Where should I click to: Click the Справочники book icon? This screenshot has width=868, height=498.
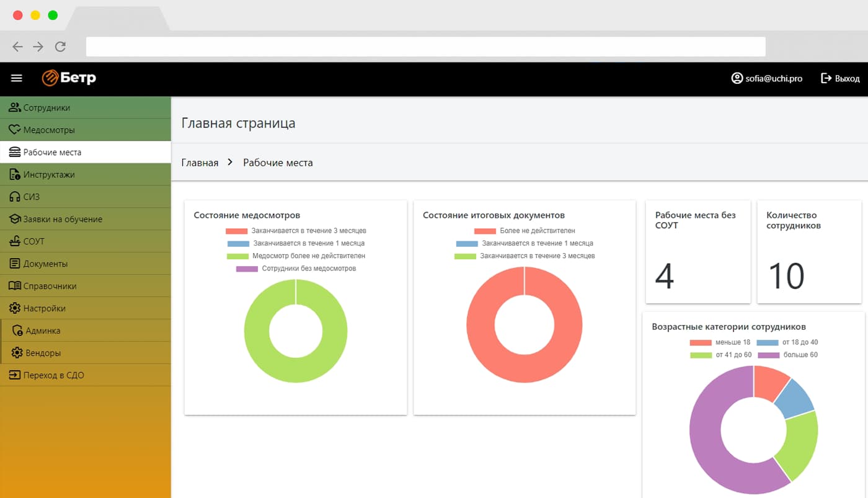(x=15, y=286)
